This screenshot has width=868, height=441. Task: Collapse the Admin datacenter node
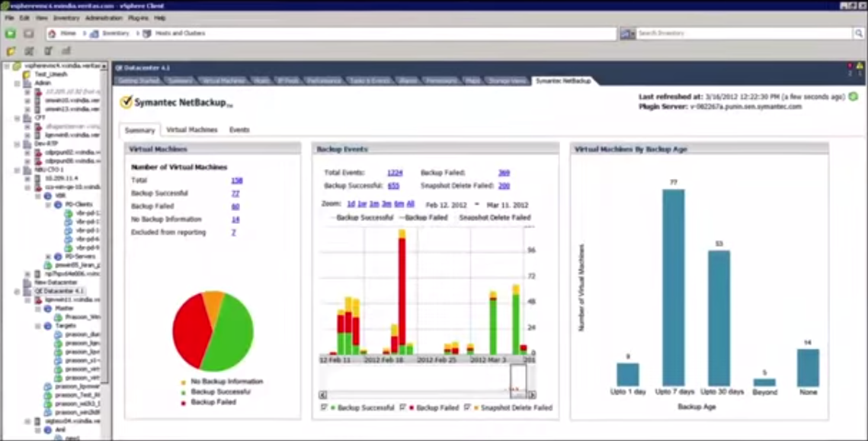[18, 84]
